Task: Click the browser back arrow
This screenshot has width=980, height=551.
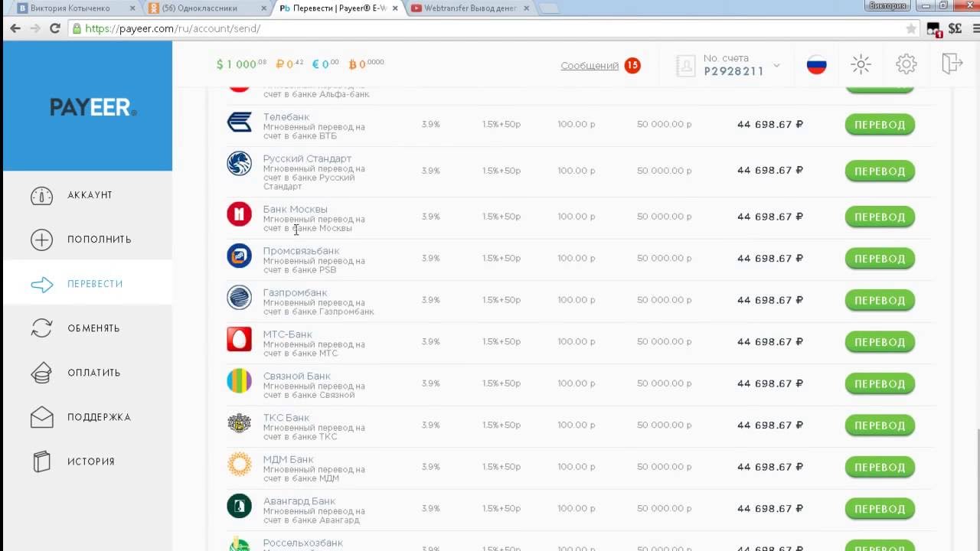Action: click(x=15, y=28)
